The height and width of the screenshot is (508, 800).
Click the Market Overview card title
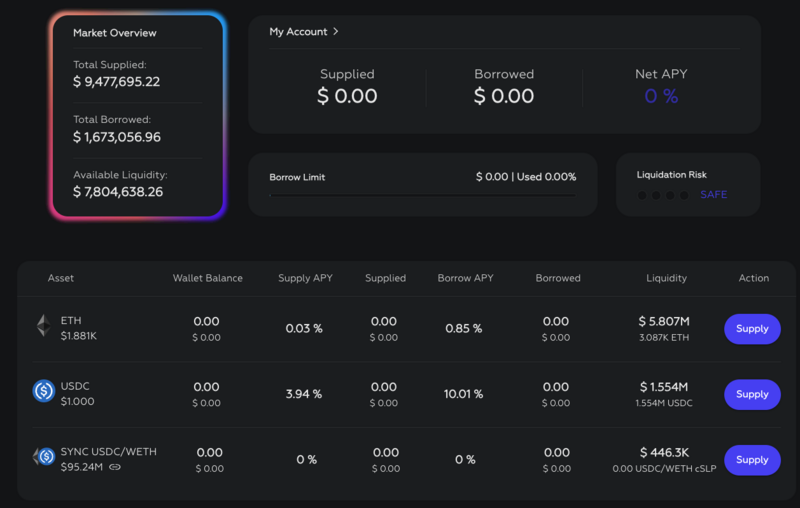115,33
